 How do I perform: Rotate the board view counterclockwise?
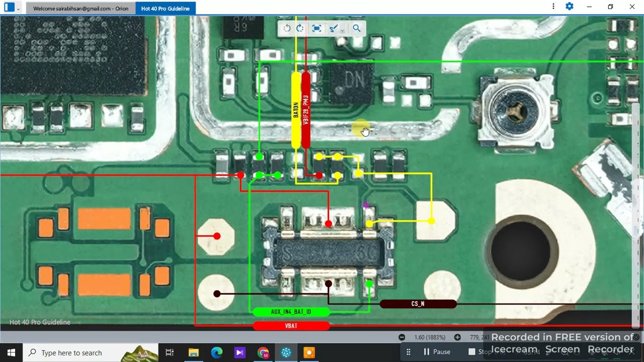287,29
